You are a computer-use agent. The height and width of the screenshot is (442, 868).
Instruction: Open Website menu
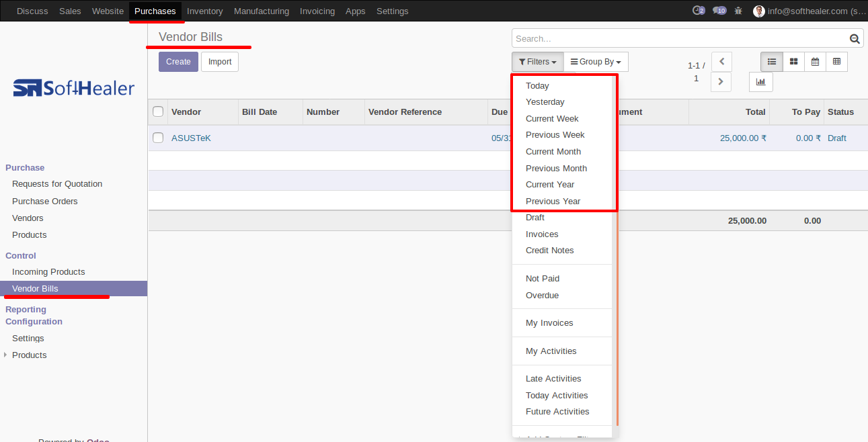(x=108, y=11)
